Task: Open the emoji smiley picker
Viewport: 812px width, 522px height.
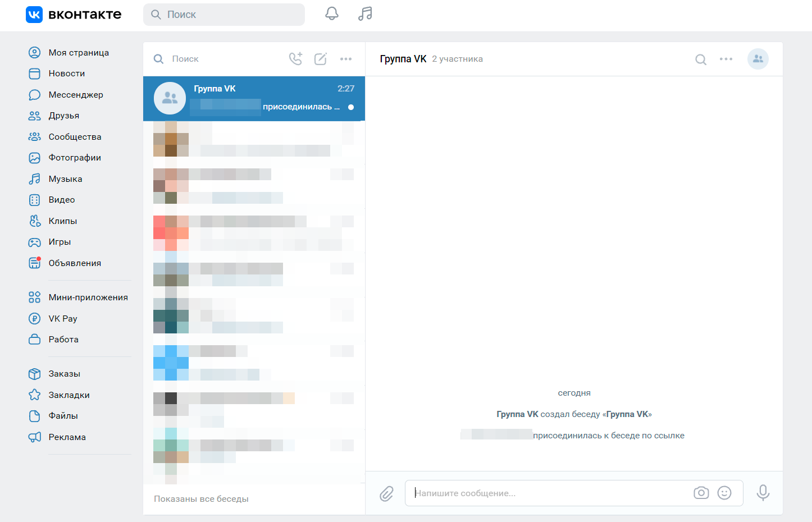Action: [x=724, y=493]
